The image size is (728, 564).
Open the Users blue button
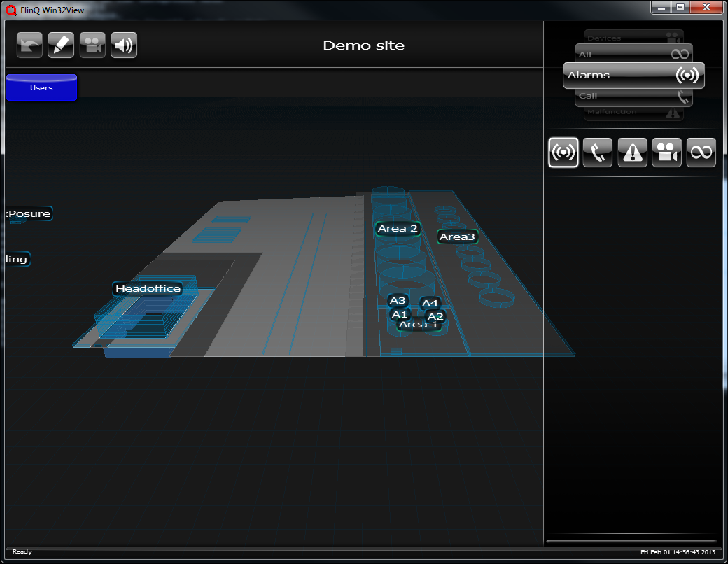click(x=41, y=87)
